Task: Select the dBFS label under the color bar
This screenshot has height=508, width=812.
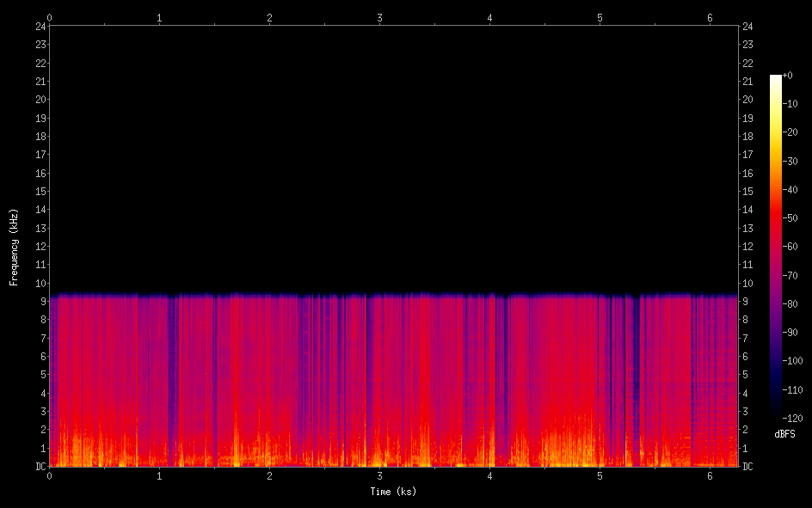Action: point(784,434)
